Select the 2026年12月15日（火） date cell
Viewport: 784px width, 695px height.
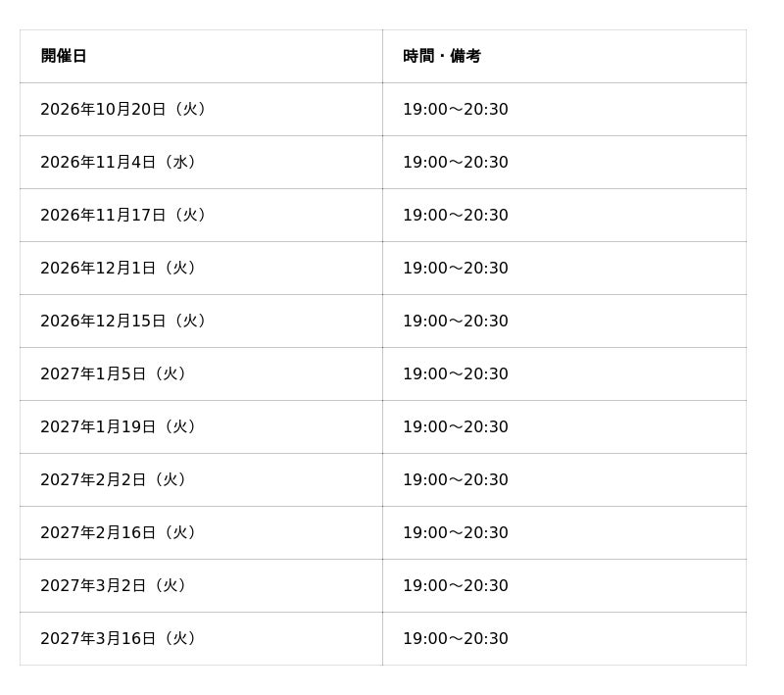pos(201,321)
